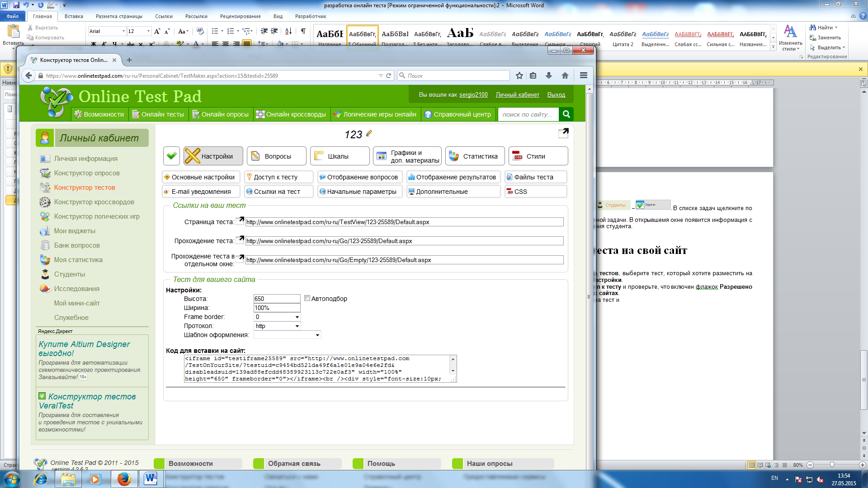Open separate-window test link arrow icon
The height and width of the screenshot is (488, 868).
240,258
